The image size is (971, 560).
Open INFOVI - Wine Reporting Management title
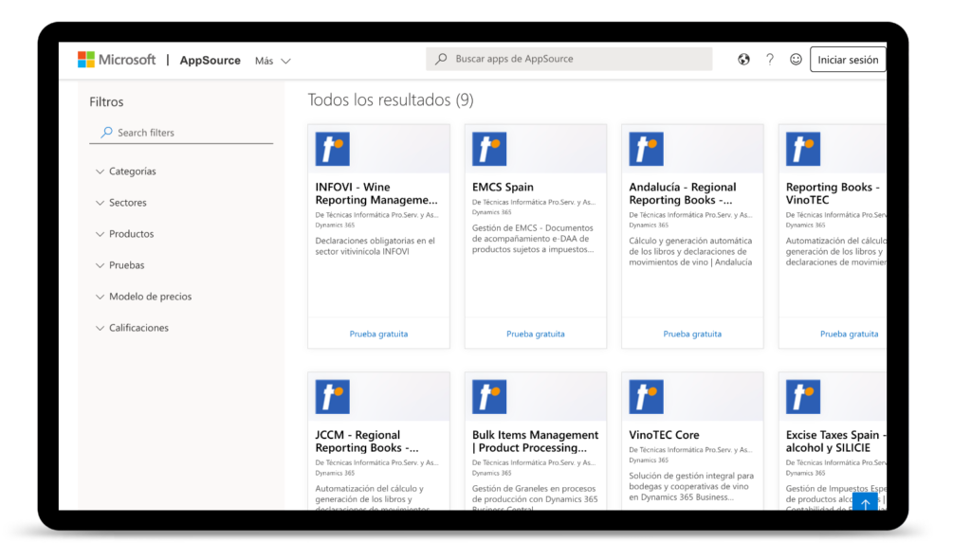(x=376, y=193)
